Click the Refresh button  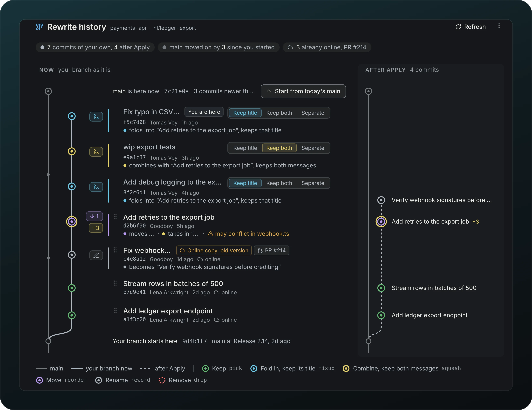471,27
